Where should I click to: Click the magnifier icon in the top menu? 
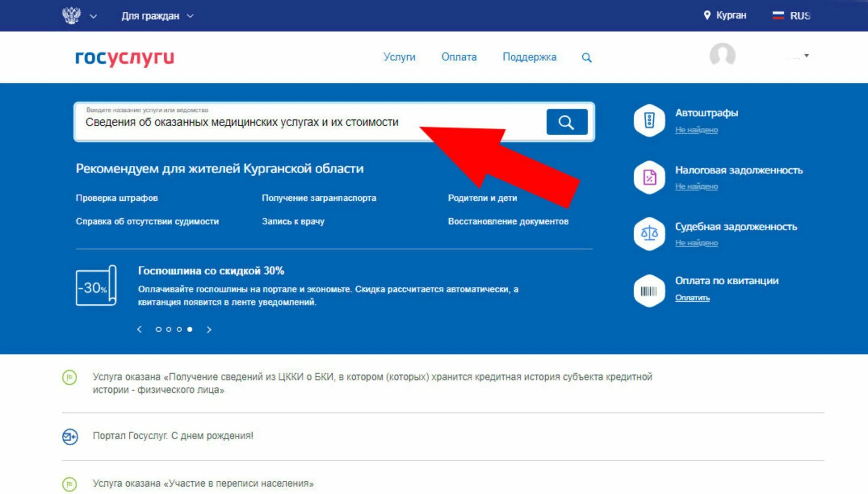click(x=586, y=57)
